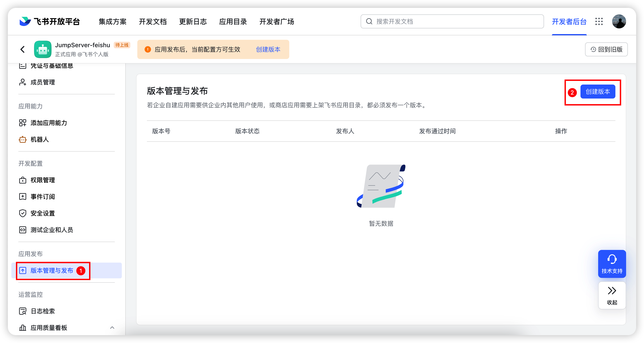Select 版本管理与发布 in sidebar
Image resolution: width=644 pixels, height=343 pixels.
(x=67, y=270)
